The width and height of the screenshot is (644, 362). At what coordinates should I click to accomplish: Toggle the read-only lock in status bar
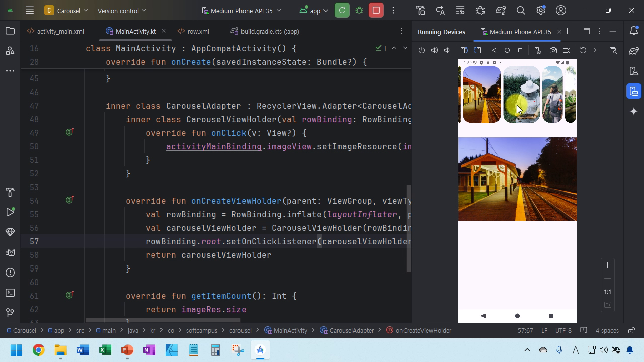631,330
